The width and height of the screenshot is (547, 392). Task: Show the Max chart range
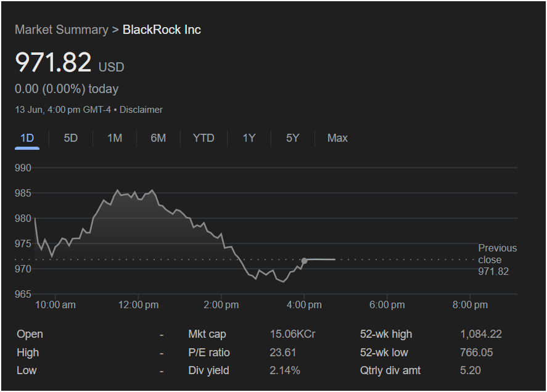(337, 138)
